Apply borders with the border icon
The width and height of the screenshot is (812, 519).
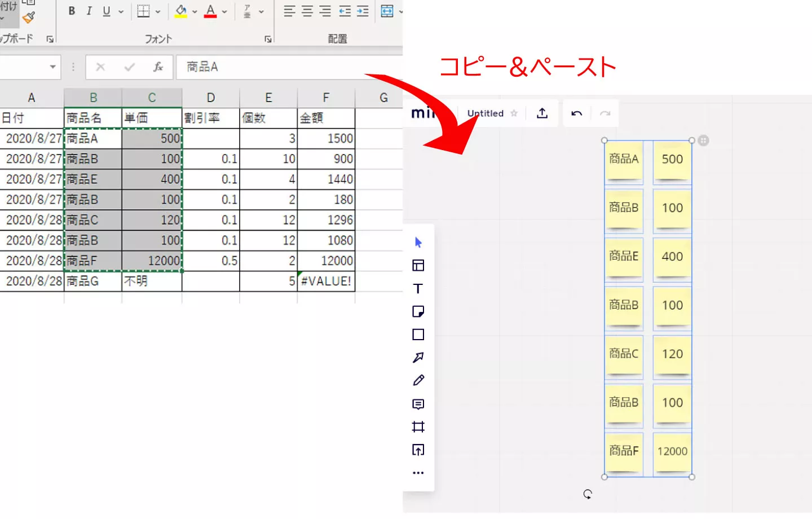[144, 11]
